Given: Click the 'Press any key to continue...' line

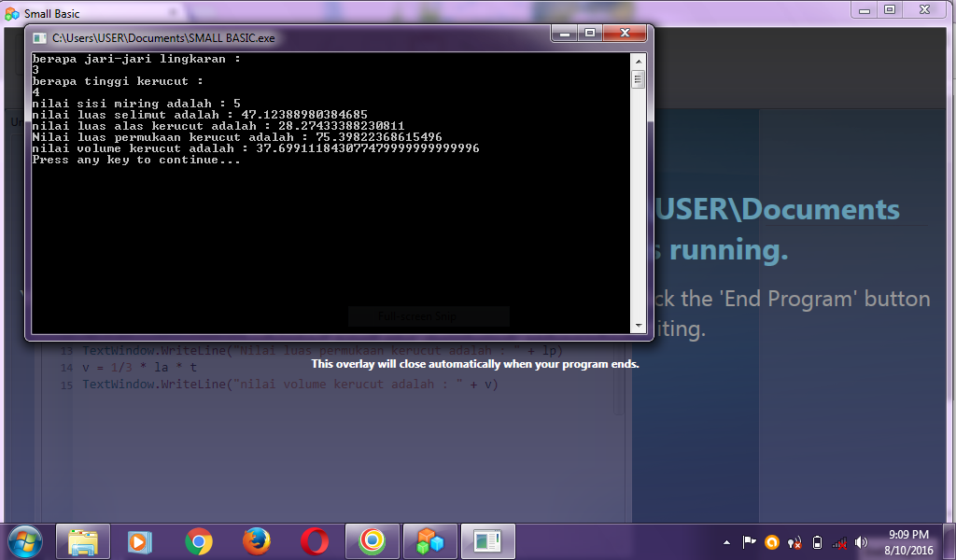Looking at the screenshot, I should tap(136, 160).
